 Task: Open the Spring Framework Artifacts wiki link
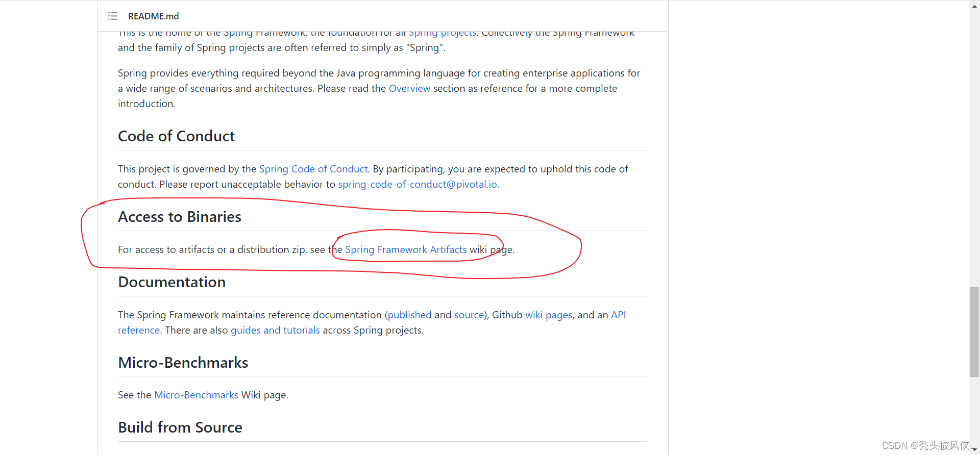406,249
